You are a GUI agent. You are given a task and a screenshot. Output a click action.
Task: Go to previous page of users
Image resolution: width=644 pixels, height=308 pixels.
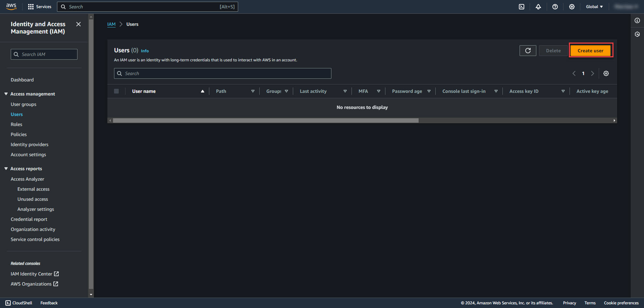click(x=574, y=73)
